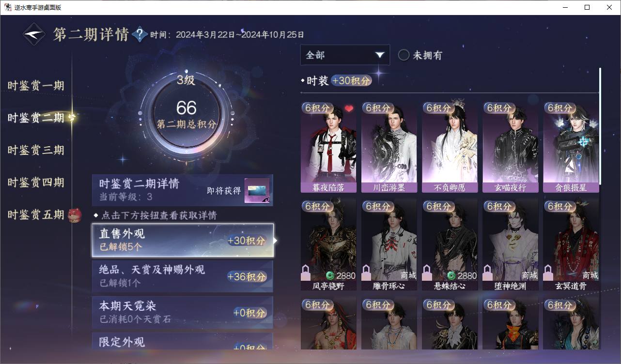Expand the 直售外观 details entry
Viewport: 621px width, 364px height.
point(183,240)
